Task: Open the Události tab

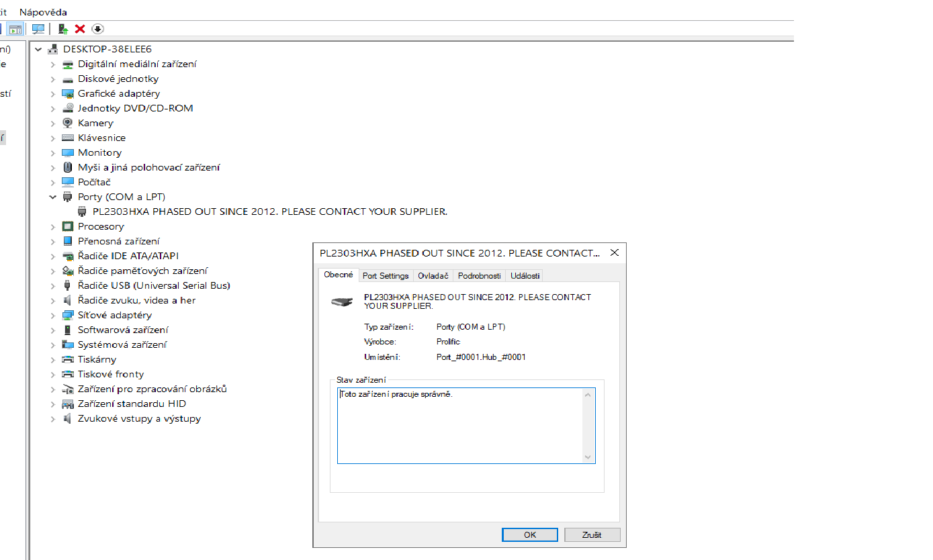Action: coord(524,276)
